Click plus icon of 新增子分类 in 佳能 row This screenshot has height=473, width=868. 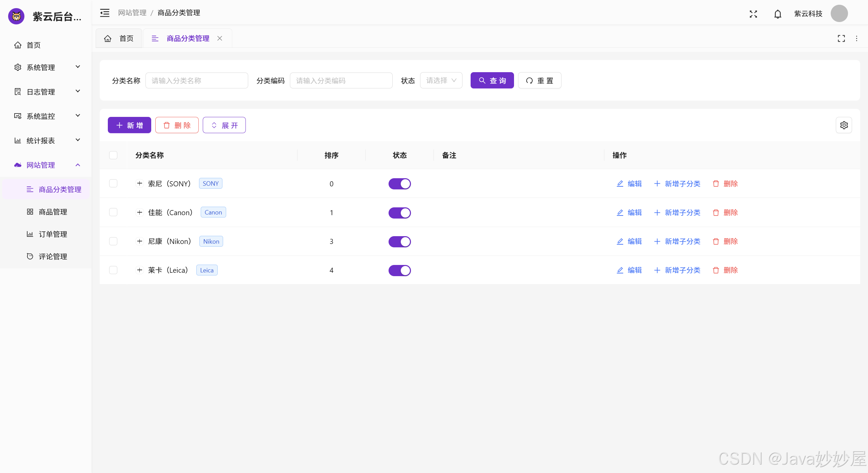click(x=657, y=212)
